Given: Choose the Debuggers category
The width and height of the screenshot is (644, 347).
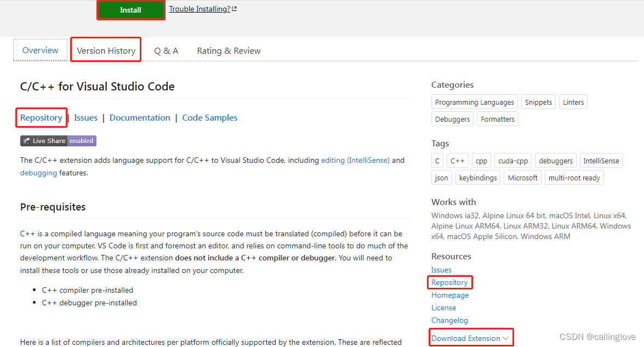Looking at the screenshot, I should point(452,119).
